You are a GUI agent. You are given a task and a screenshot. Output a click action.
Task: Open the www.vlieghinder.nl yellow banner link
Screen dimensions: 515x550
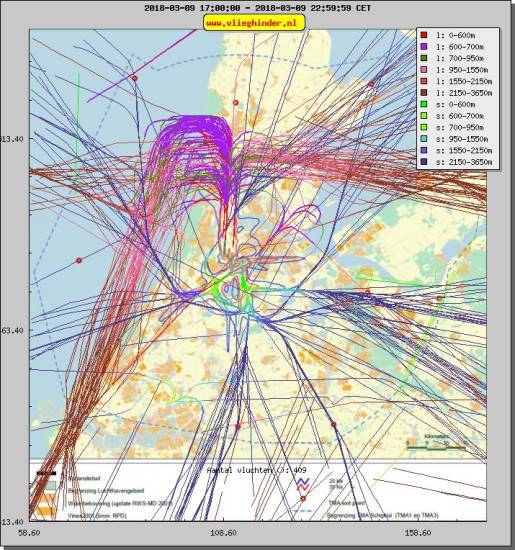(x=254, y=23)
